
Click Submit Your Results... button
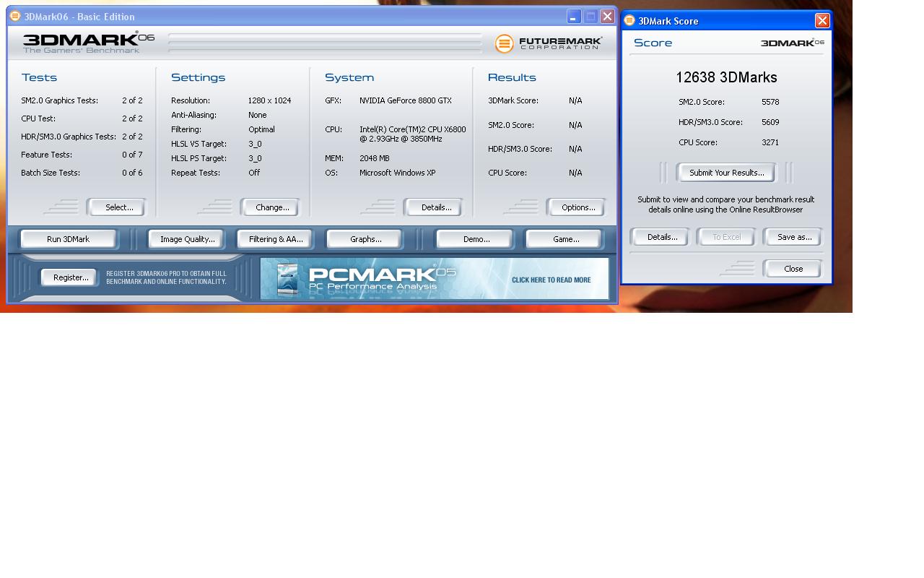pyautogui.click(x=726, y=173)
